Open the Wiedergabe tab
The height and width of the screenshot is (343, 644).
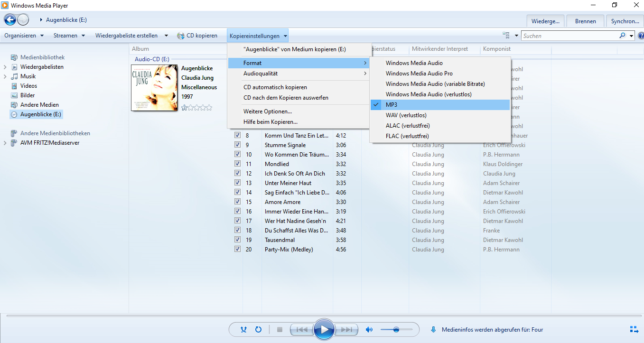tap(546, 21)
